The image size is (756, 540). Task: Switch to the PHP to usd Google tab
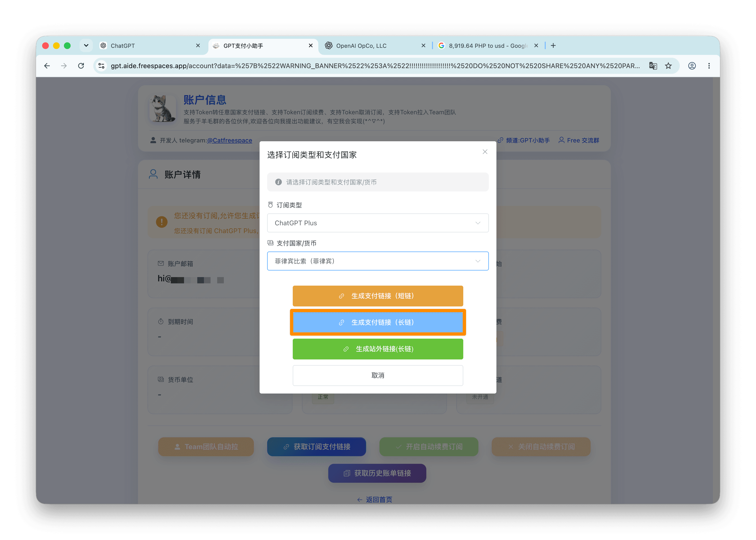(x=488, y=46)
